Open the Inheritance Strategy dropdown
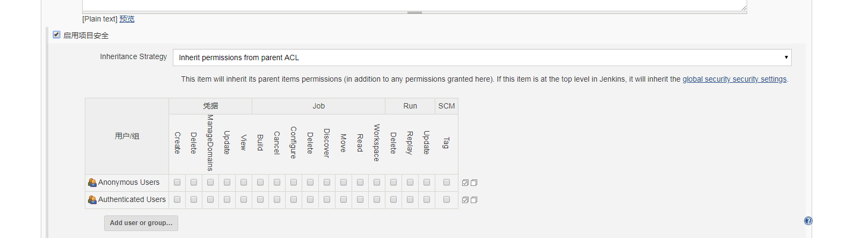Viewport: 868px width, 238px height. click(x=482, y=57)
